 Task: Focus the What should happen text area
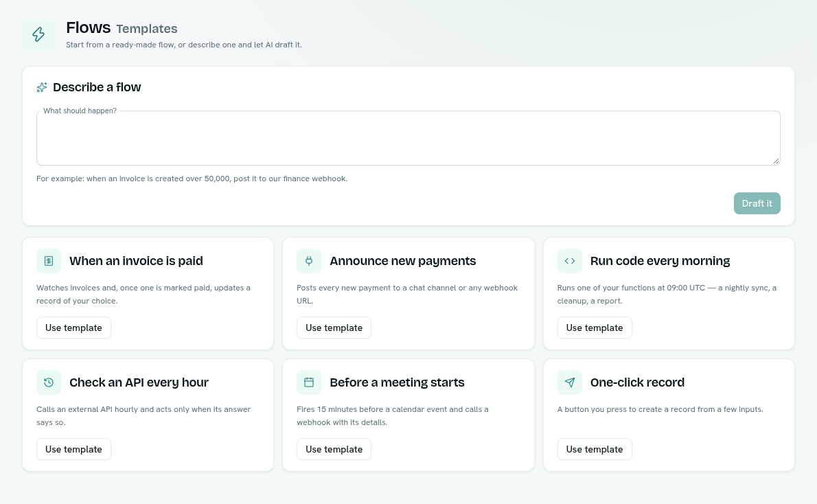[408, 138]
